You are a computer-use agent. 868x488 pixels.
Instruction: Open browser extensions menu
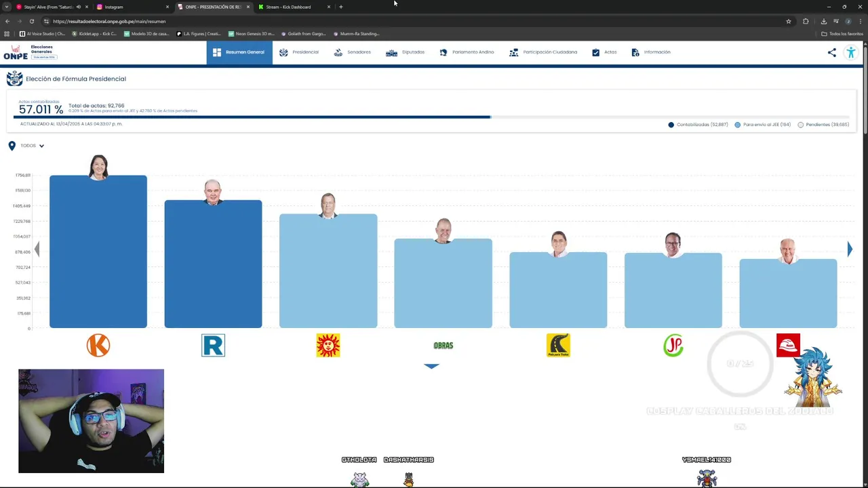[x=806, y=21]
